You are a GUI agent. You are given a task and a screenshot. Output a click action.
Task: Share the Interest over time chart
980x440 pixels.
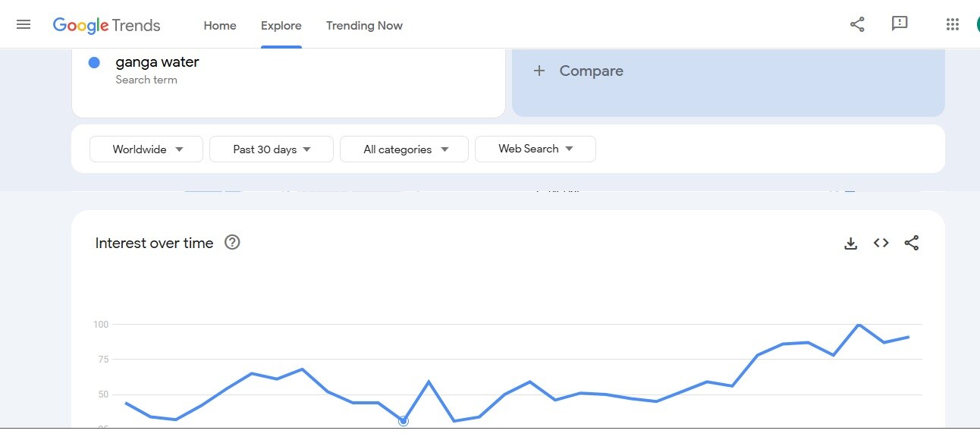[912, 244]
